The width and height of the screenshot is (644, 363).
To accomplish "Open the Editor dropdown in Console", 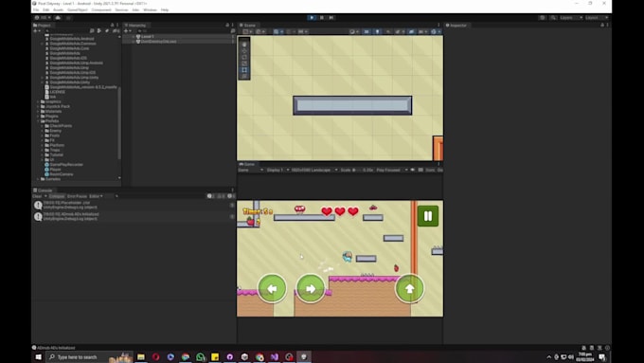I will [x=96, y=196].
